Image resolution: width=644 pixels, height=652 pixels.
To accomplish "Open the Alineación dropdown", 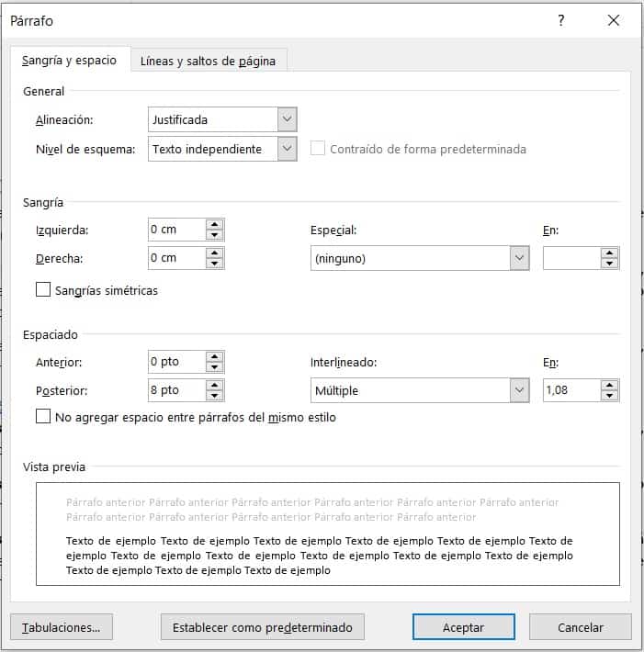I will coord(287,119).
